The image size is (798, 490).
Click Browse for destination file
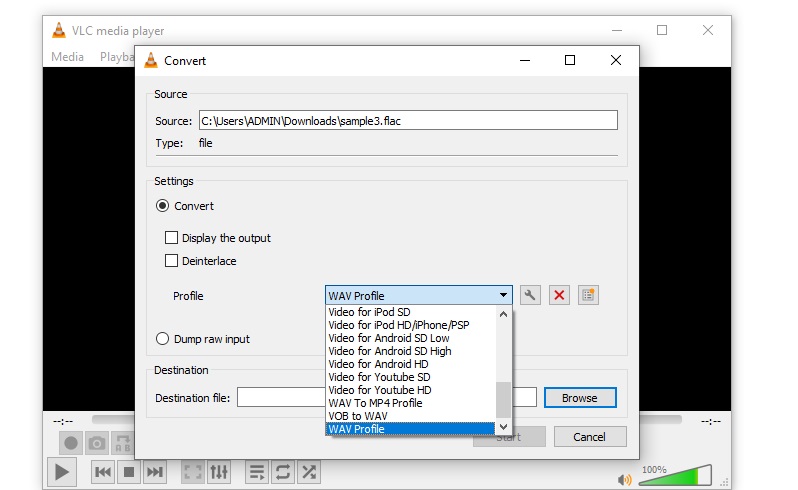tap(580, 398)
